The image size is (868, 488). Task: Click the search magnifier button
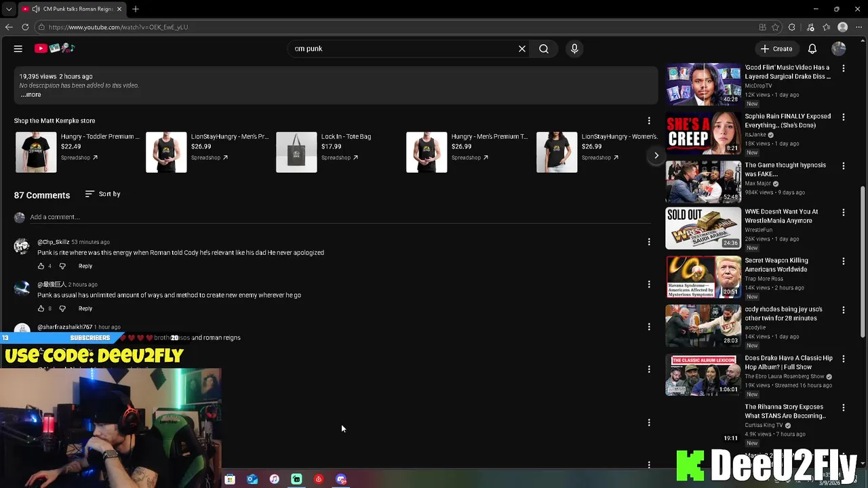pos(544,49)
